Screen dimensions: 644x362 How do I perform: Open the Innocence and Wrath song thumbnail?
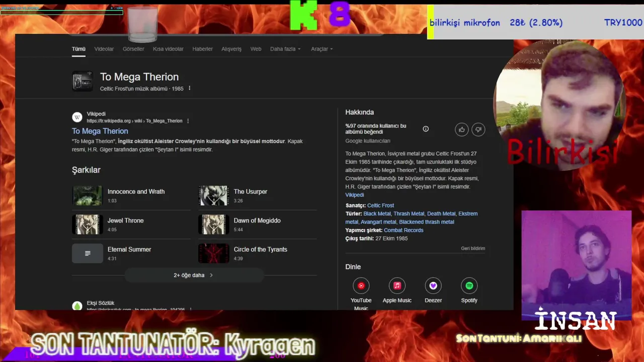[x=88, y=196]
